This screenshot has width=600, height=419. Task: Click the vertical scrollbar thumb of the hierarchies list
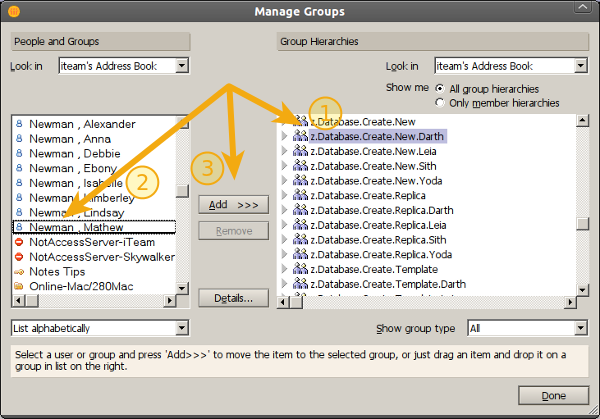pos(582,224)
